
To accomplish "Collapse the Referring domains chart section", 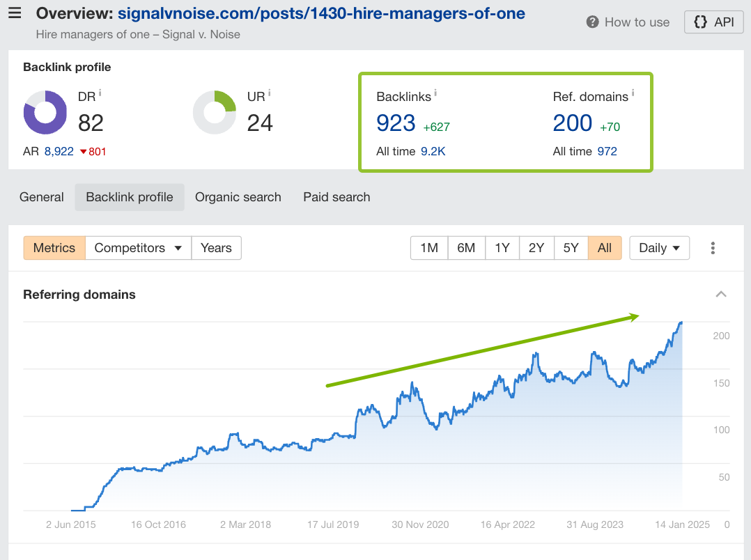I will click(x=721, y=294).
